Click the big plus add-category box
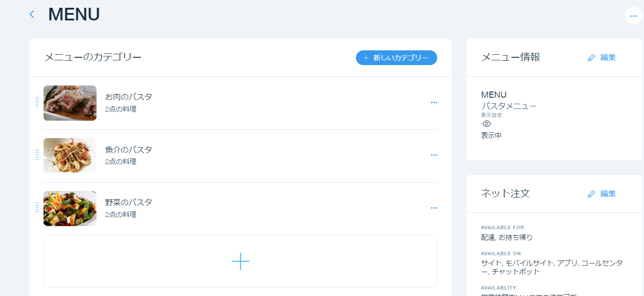The height and width of the screenshot is (296, 644). (x=240, y=261)
